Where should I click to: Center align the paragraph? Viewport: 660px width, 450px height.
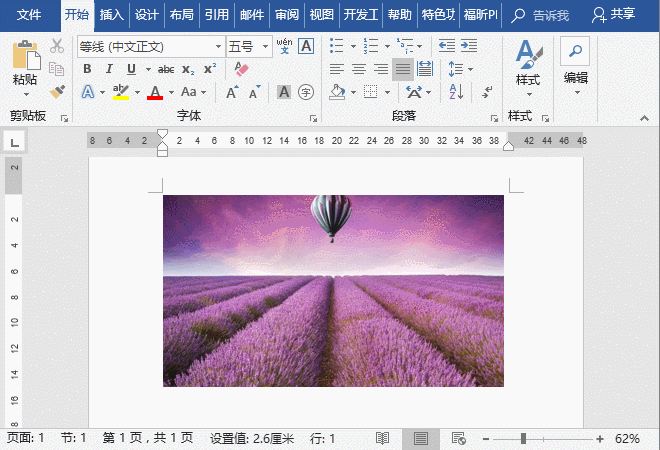[x=359, y=69]
